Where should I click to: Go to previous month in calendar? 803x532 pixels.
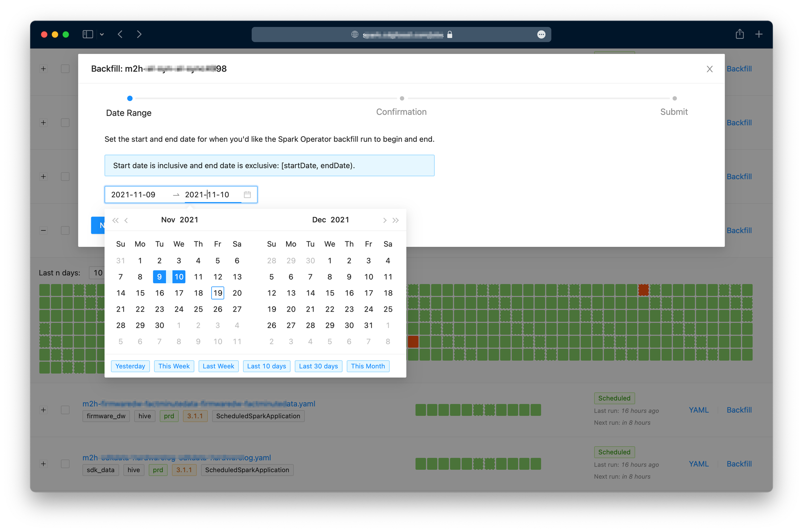tap(126, 220)
